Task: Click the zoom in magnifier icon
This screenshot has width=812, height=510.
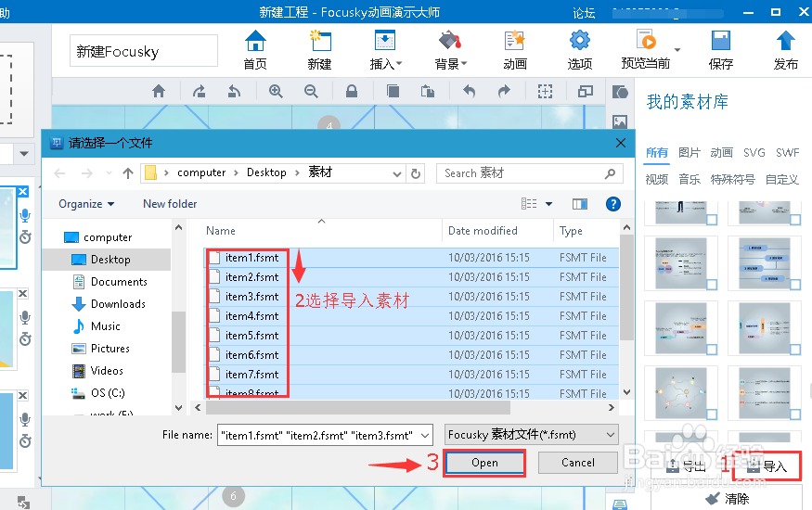Action: 276,92
